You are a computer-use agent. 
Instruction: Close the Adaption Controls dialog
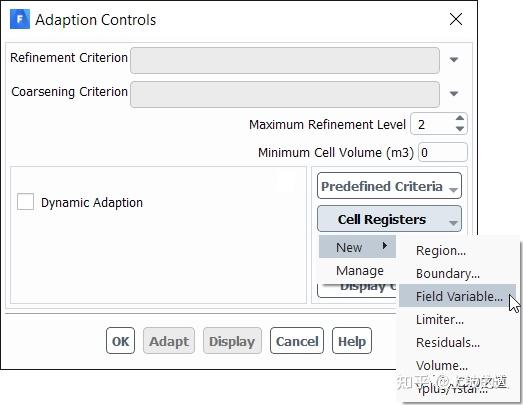(456, 19)
